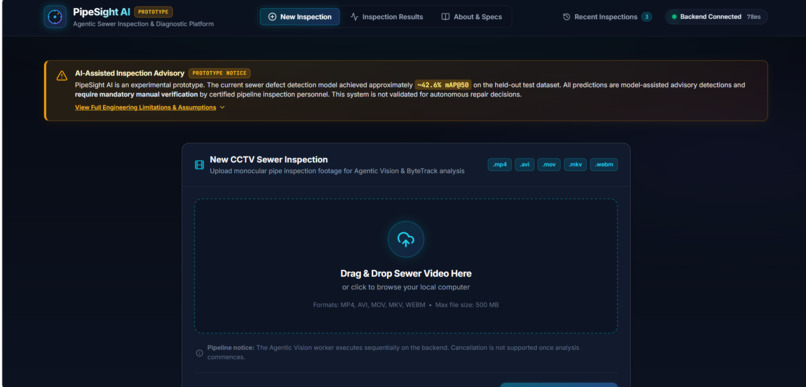Viewport: 806px width, 387px height.
Task: Click 'or click to browse your local computer'
Action: coord(406,287)
